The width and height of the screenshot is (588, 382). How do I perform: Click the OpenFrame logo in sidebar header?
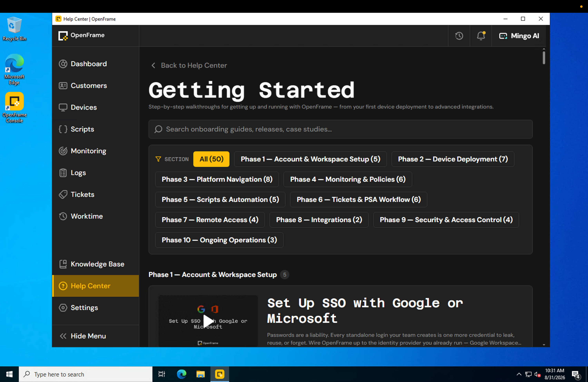tap(81, 35)
